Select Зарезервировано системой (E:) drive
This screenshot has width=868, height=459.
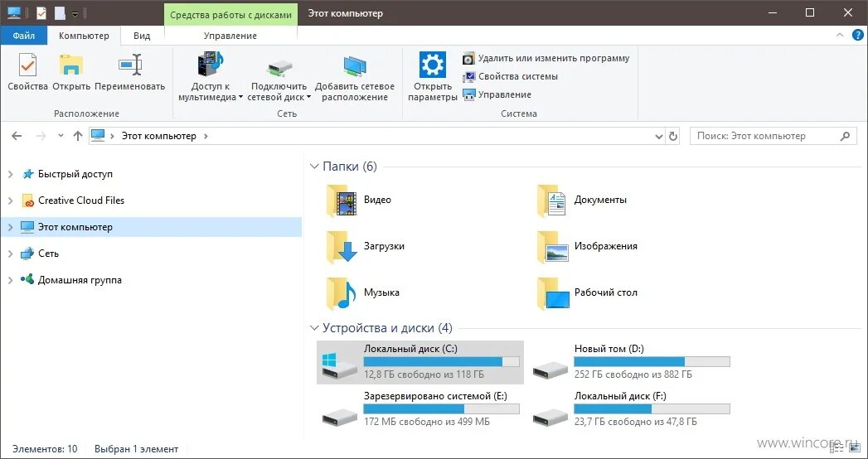420,410
